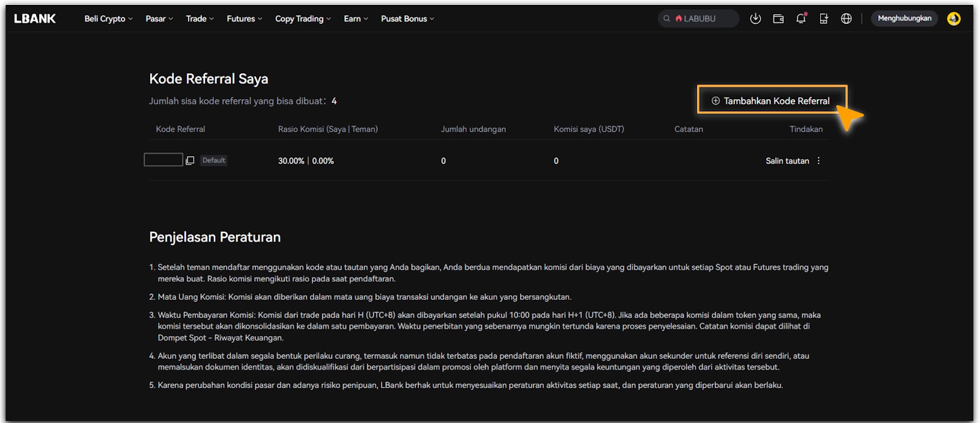Viewport: 980px width, 423px height.
Task: Open the Trade menu
Action: click(x=200, y=19)
